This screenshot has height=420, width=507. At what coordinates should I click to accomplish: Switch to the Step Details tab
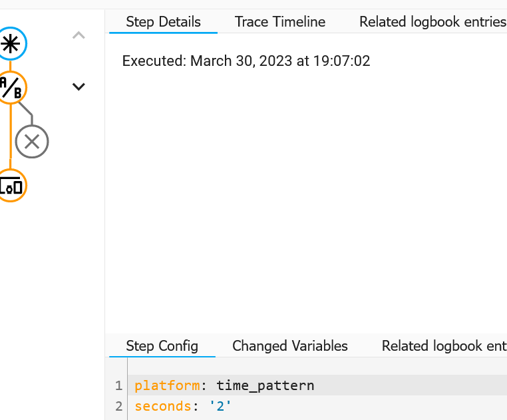pos(163,22)
